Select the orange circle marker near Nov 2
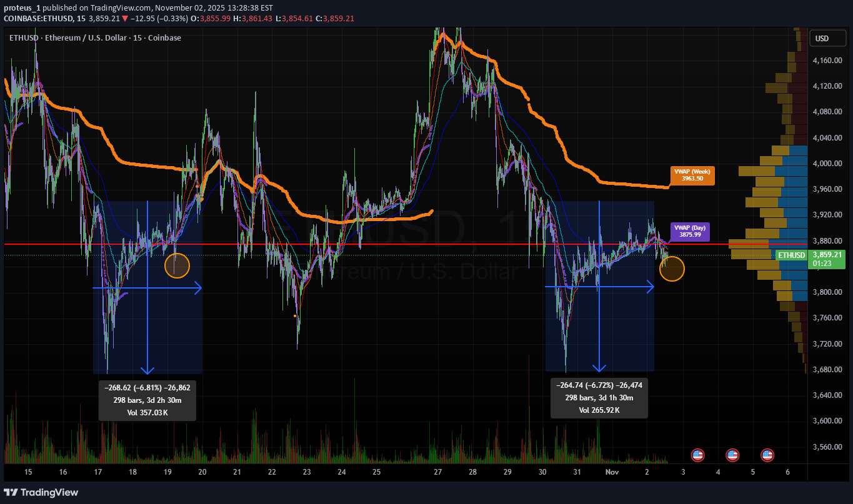Viewport: 853px width, 504px height. point(672,269)
